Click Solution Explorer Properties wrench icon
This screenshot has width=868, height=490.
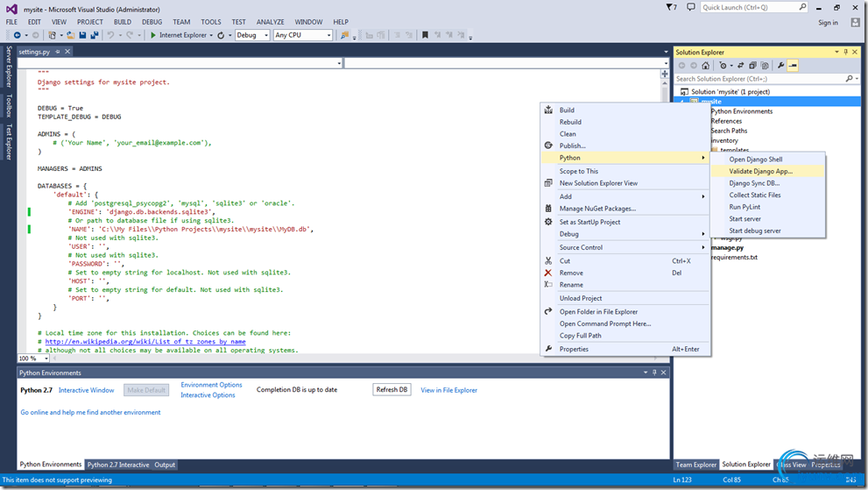click(x=780, y=66)
